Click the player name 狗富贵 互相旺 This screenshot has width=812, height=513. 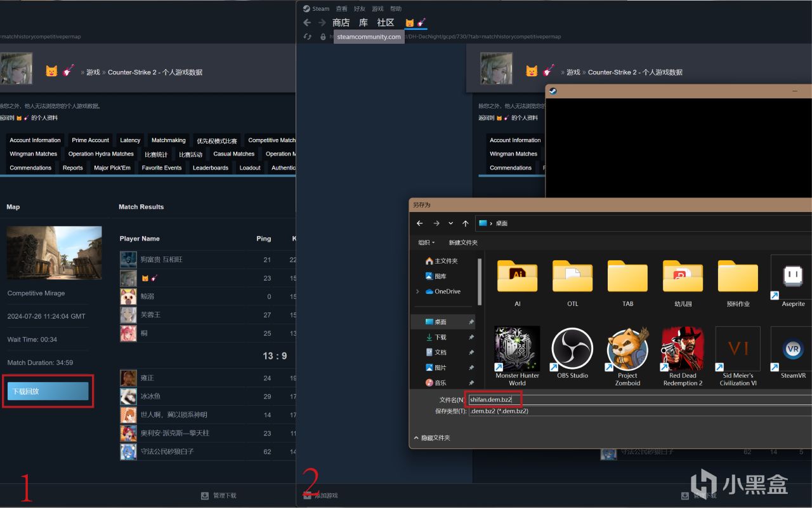tap(161, 260)
